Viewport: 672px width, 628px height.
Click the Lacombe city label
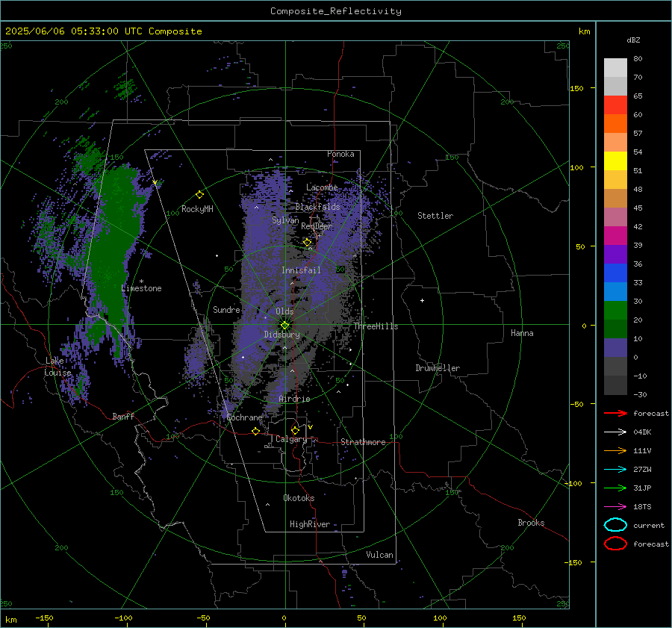322,187
